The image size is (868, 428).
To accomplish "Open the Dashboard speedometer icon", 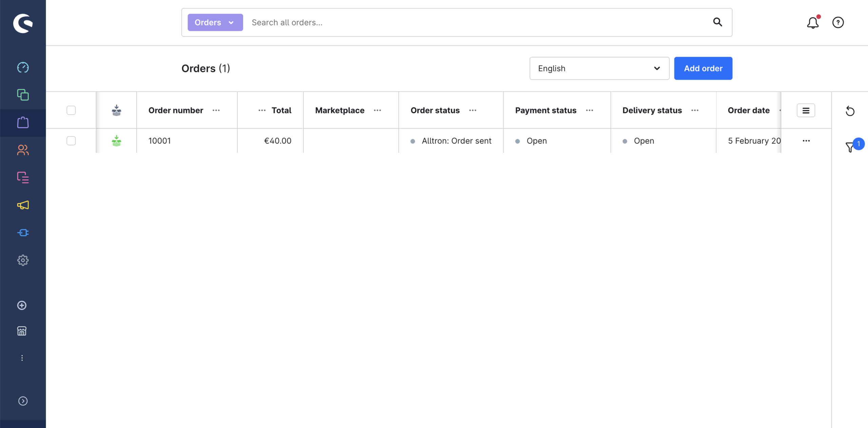I will (23, 68).
